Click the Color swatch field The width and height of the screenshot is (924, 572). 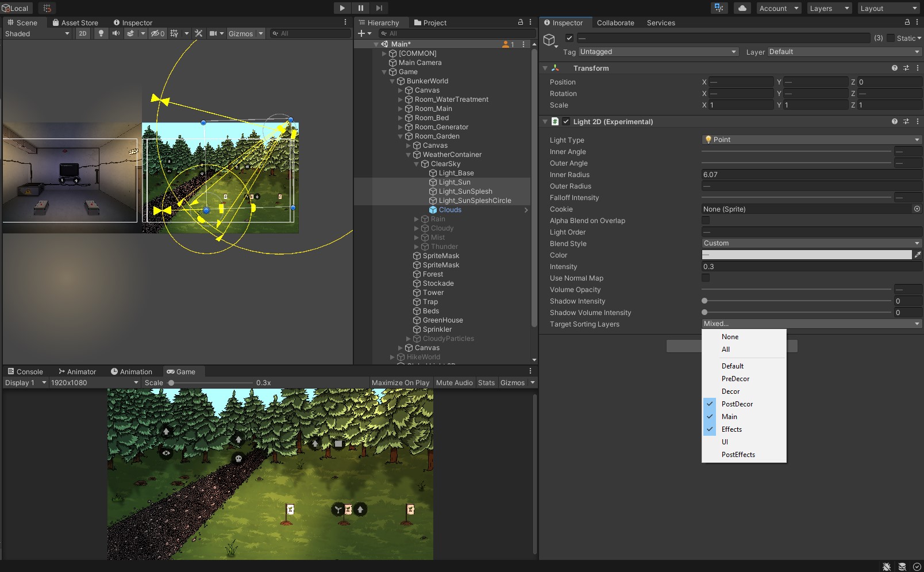pos(807,255)
